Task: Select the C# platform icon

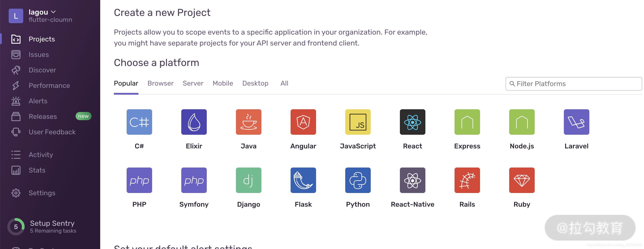Action: click(139, 122)
